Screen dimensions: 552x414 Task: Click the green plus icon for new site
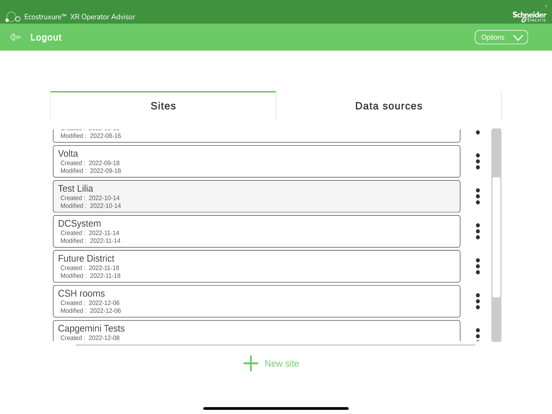pos(251,363)
